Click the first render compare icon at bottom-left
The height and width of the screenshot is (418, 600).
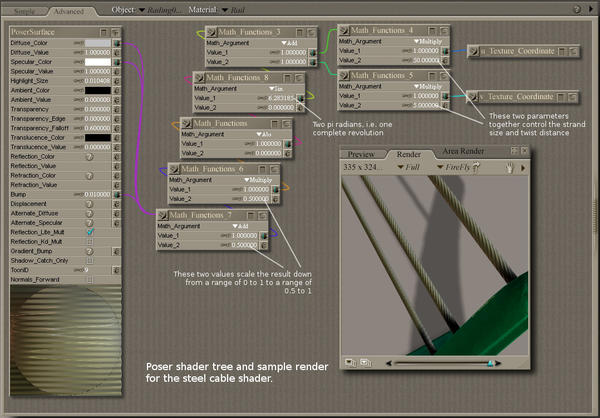point(350,362)
